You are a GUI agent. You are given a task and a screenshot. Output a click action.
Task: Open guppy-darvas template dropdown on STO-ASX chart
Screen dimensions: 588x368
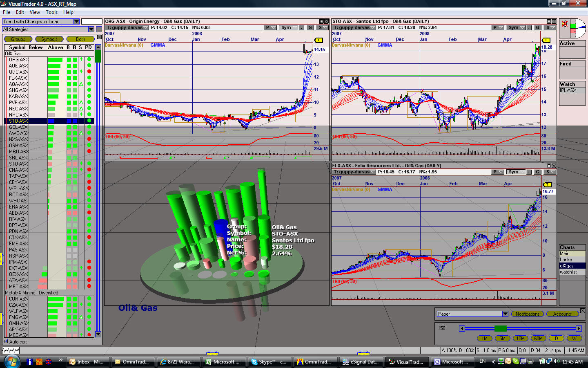(354, 27)
